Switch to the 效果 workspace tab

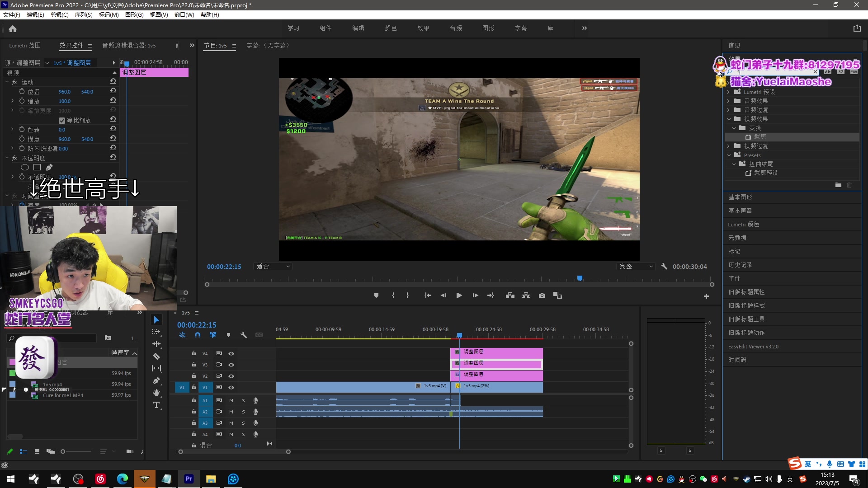(423, 28)
